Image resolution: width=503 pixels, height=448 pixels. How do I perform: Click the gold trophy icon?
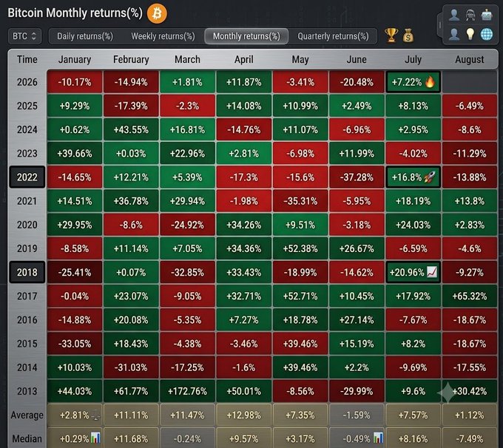click(x=391, y=35)
